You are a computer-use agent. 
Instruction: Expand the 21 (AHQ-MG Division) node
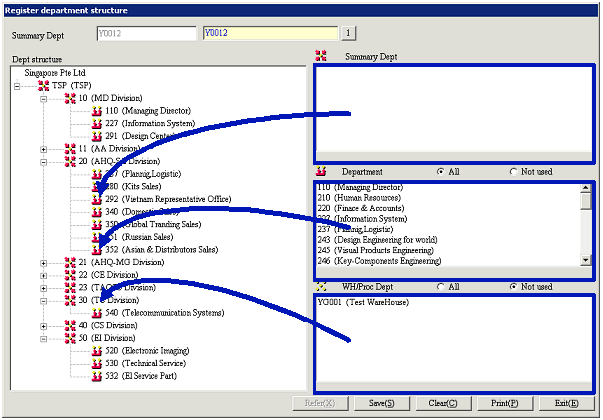click(x=43, y=262)
